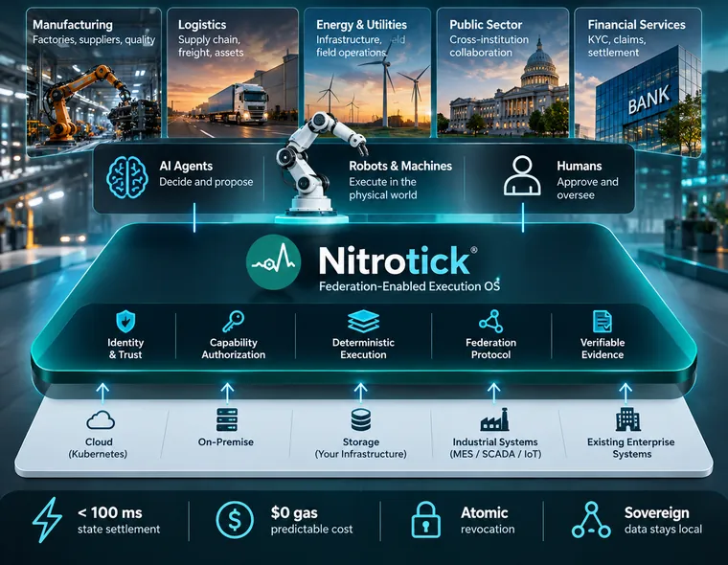The width and height of the screenshot is (728, 565).
Task: Click the "Capability Authorization" label
Action: click(233, 349)
